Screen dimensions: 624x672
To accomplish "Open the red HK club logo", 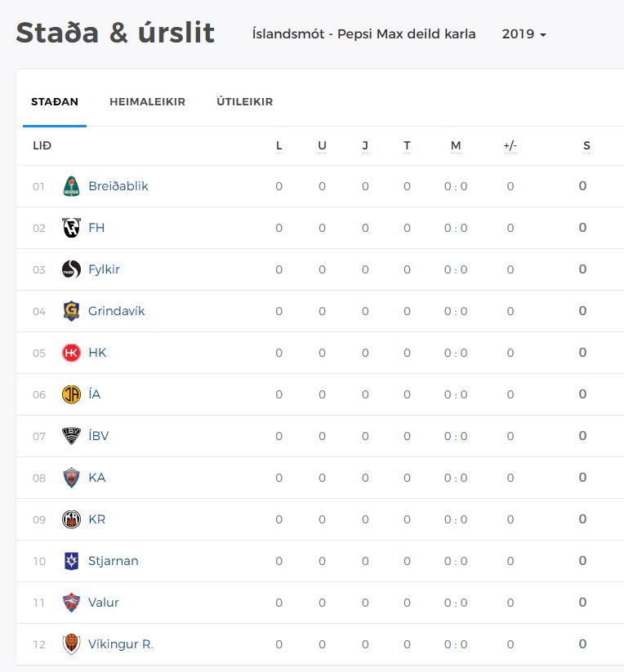I will click(71, 353).
